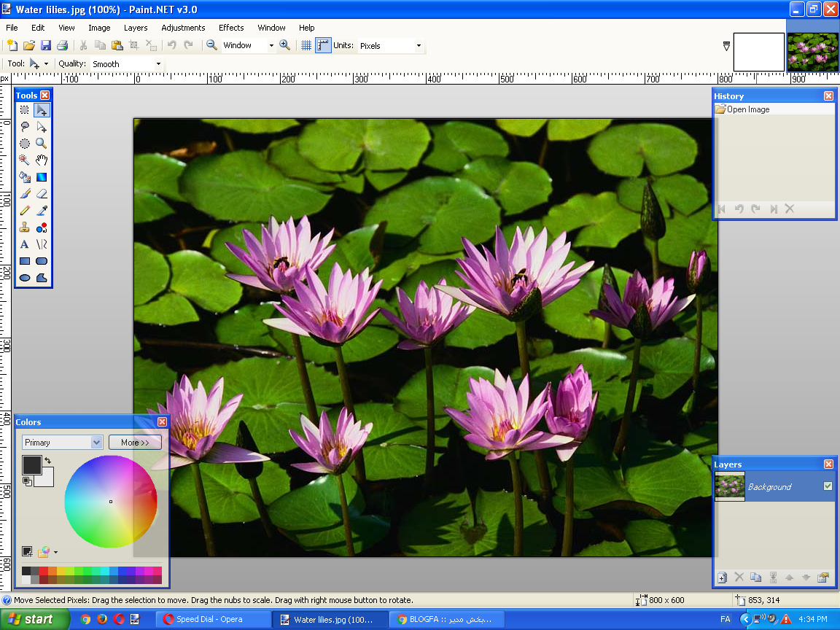Screen dimensions: 840x630
Task: Click the Windows start button
Action: pos(33,619)
